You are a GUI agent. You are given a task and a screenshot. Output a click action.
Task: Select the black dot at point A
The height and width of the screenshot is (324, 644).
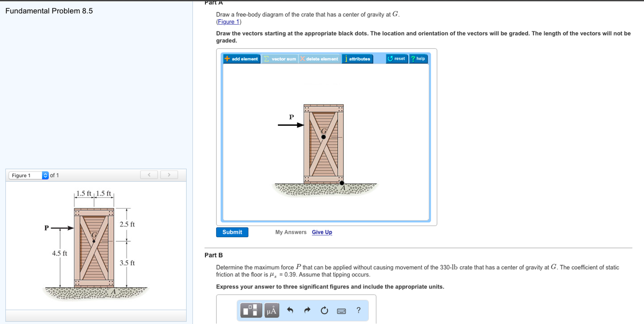[x=342, y=183]
